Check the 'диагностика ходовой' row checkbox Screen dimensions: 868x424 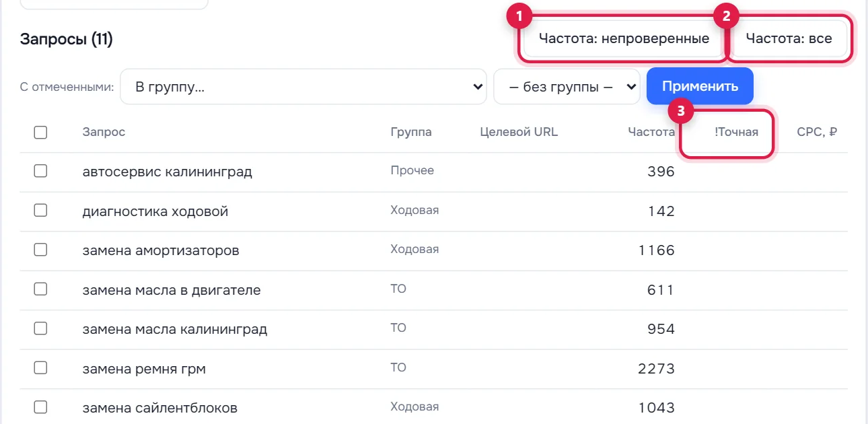[40, 211]
